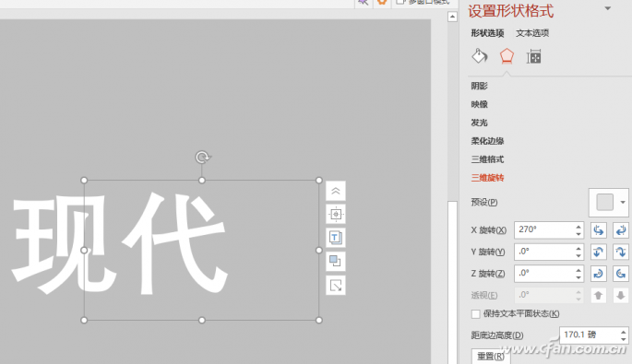Click the Z rotation counter-clockwise icon
The image size is (632, 364).
(621, 274)
